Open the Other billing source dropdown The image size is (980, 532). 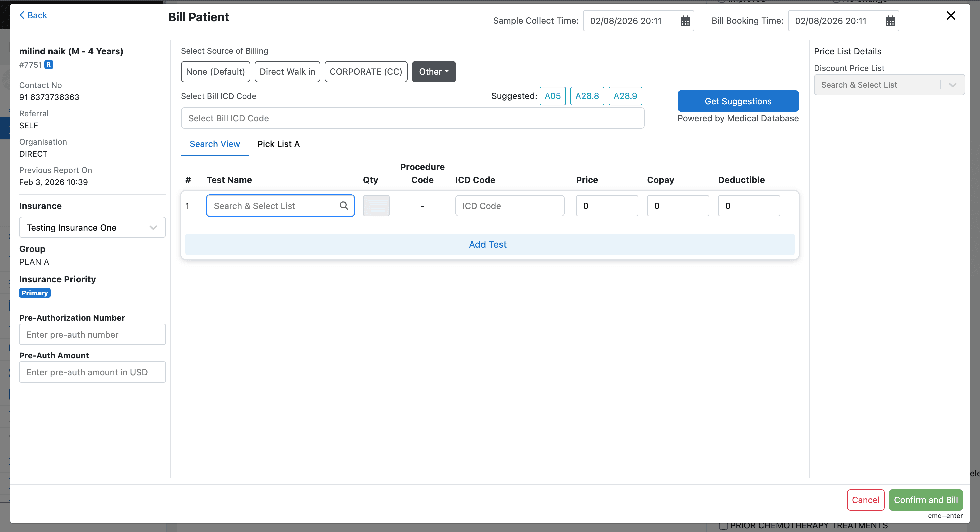tap(434, 72)
